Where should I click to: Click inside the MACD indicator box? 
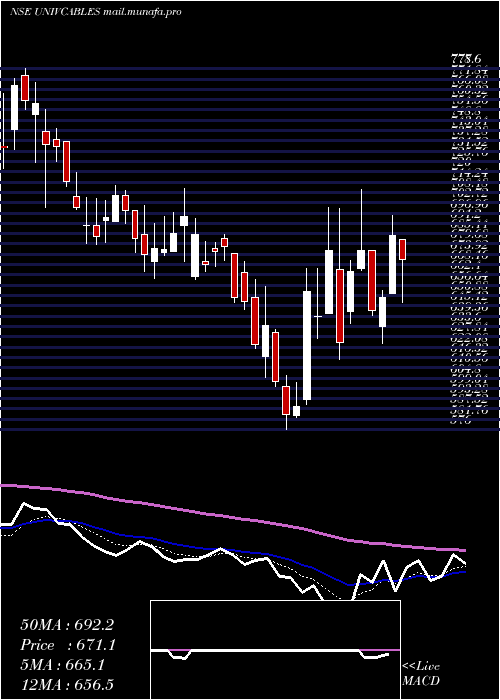(275, 650)
